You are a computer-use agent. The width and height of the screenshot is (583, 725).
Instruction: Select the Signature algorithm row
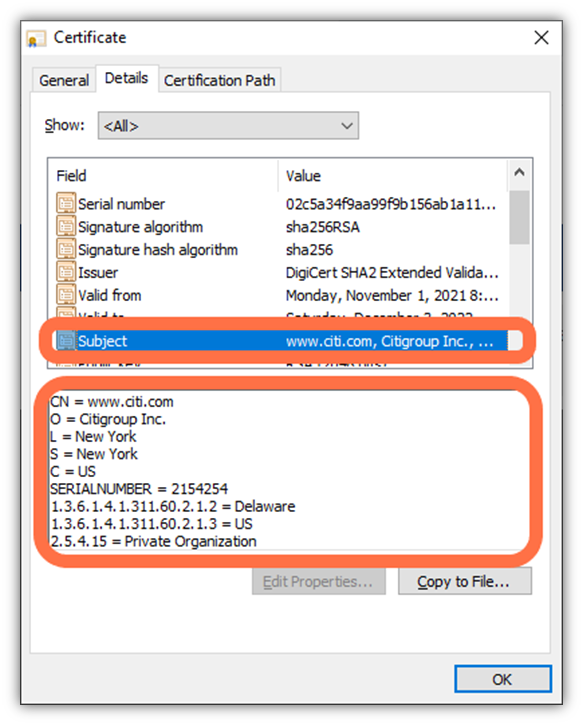tap(282, 227)
